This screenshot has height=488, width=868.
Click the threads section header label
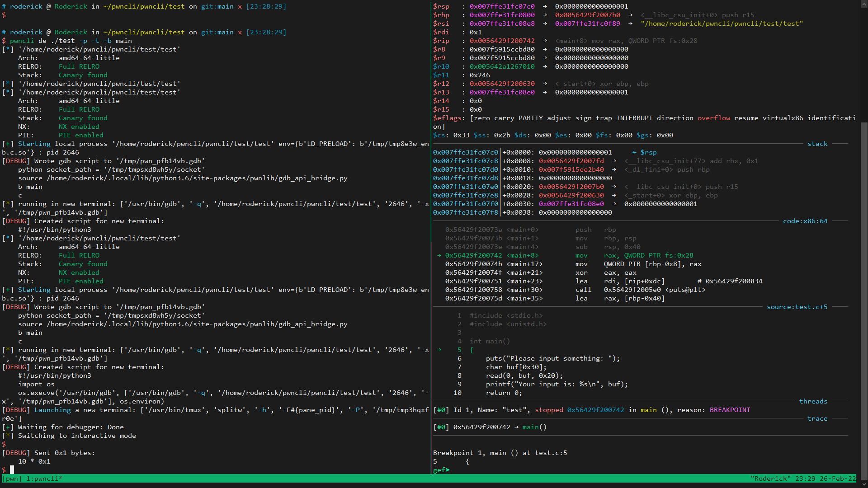[813, 402]
